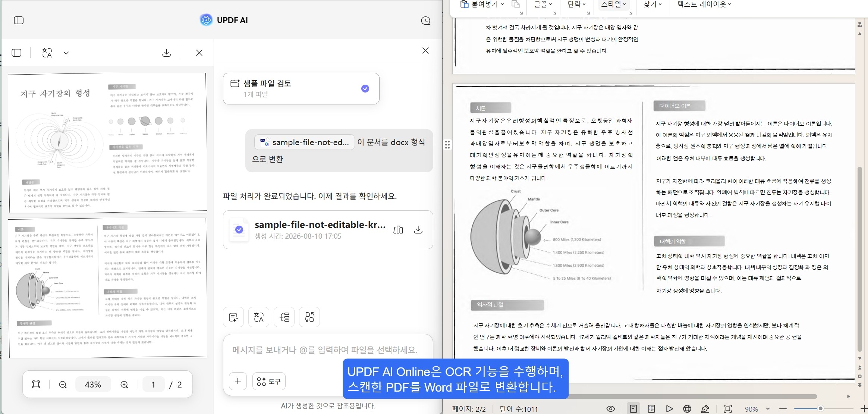Select page 1 thumbnail 지구 자기장의 형성
The image size is (868, 414).
[107, 142]
